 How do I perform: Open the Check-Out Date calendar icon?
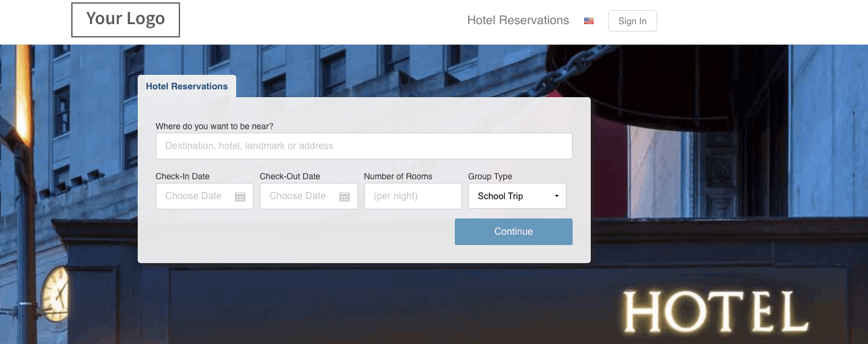344,196
